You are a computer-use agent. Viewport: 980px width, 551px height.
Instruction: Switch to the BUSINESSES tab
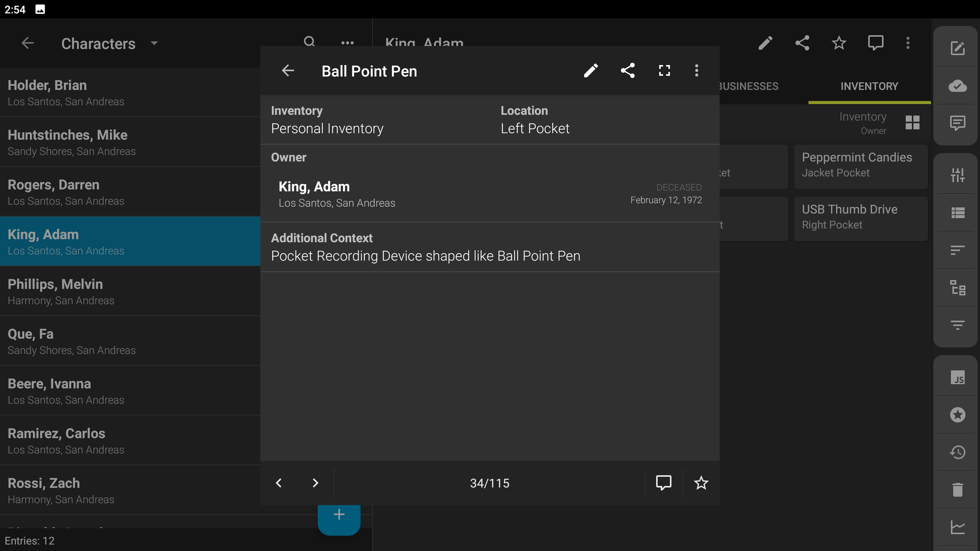pos(748,86)
